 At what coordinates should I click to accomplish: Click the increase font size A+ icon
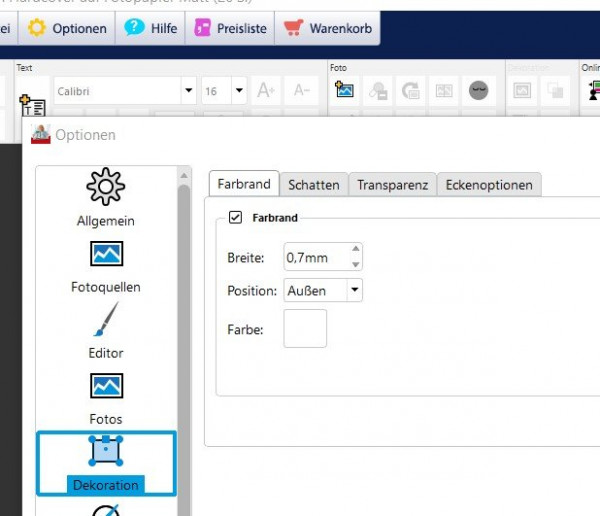(x=266, y=91)
